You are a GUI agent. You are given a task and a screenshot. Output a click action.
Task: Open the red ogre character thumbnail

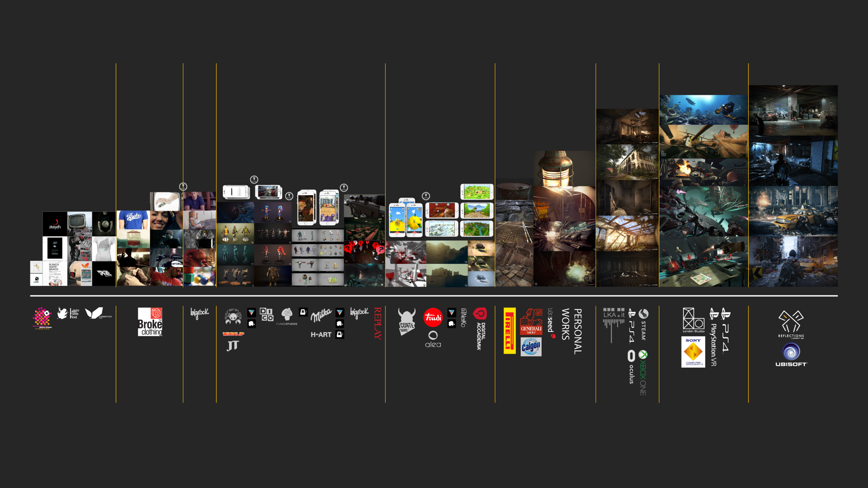[200, 258]
